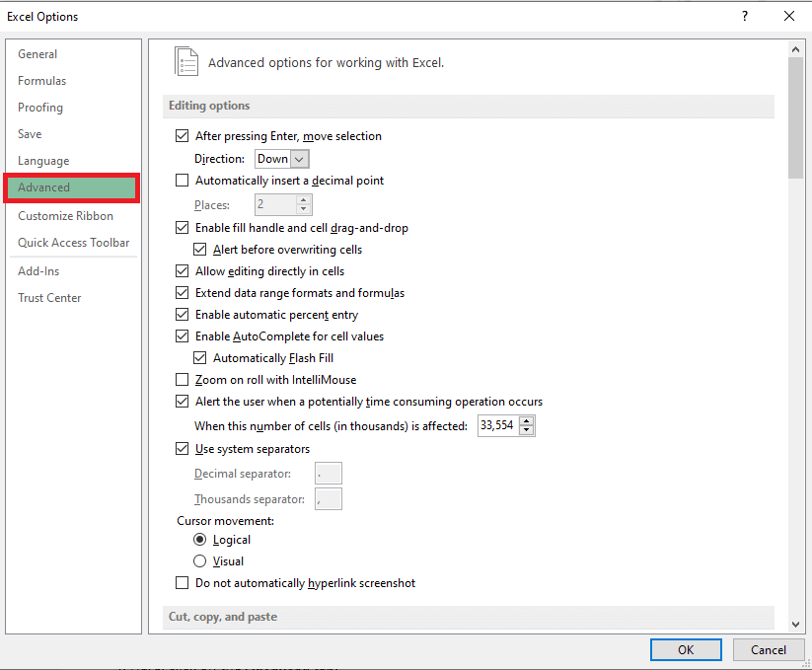This screenshot has width=812, height=670.
Task: Confirm with the OK button
Action: (686, 650)
